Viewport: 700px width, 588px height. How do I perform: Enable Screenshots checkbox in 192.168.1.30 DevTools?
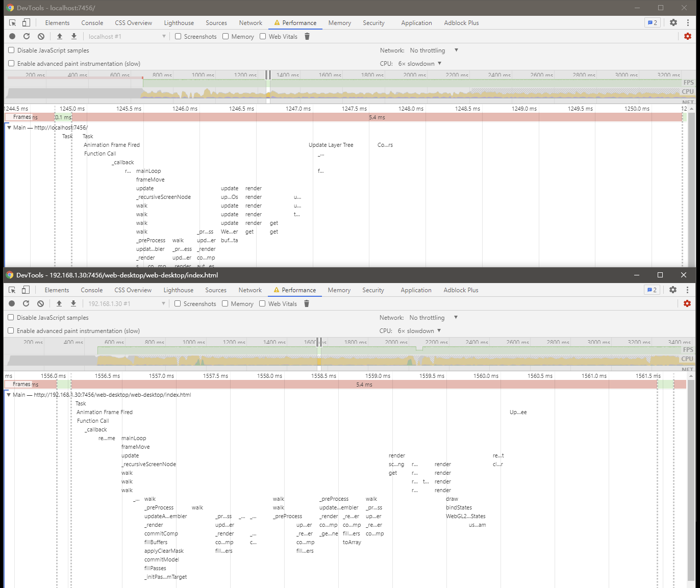(x=178, y=303)
